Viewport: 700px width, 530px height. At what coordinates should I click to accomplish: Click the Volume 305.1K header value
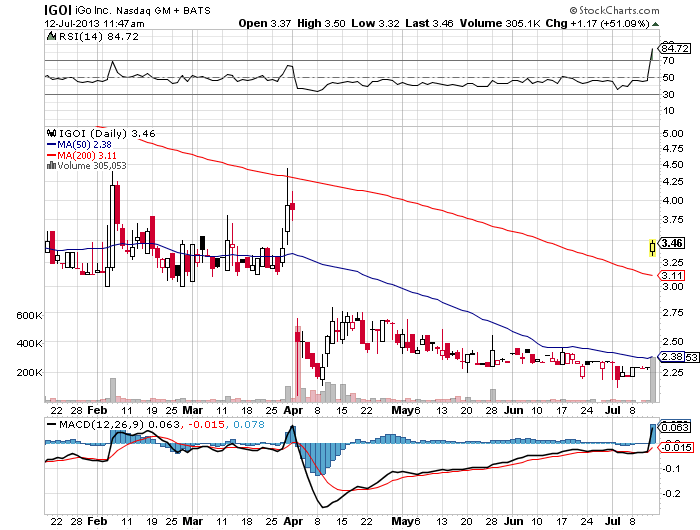pyautogui.click(x=500, y=23)
